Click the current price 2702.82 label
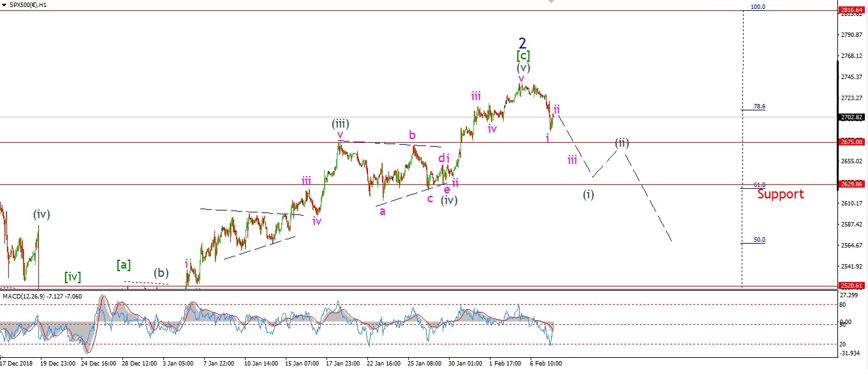This screenshot has height=370, width=868. point(852,117)
